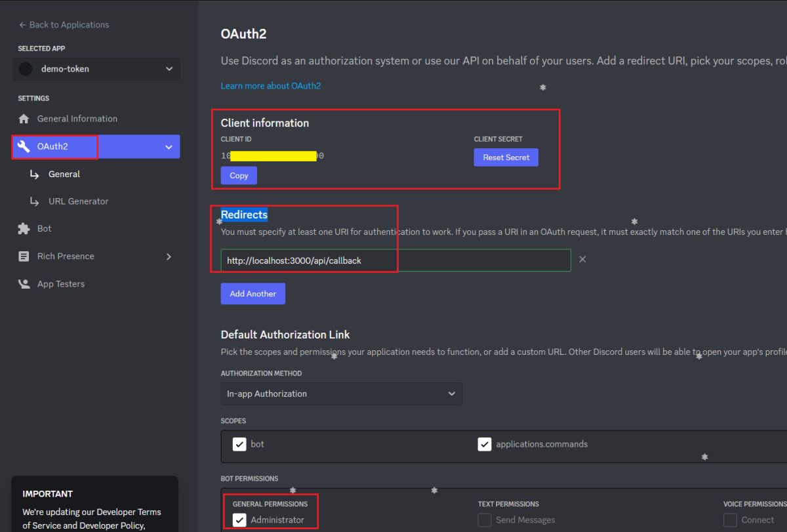This screenshot has height=532, width=787.
Task: Open Learn more about OAuth2 link
Action: 271,86
